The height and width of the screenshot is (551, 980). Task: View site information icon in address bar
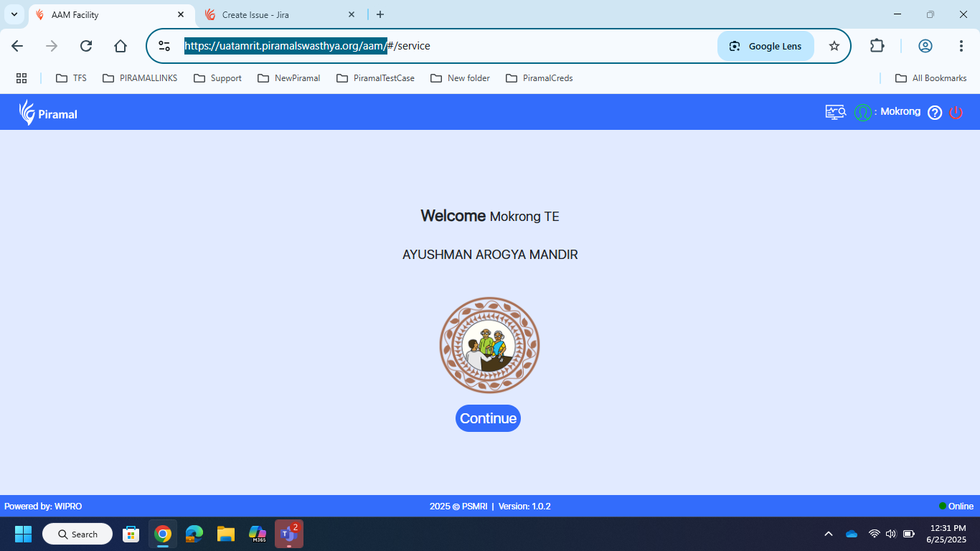click(x=164, y=46)
